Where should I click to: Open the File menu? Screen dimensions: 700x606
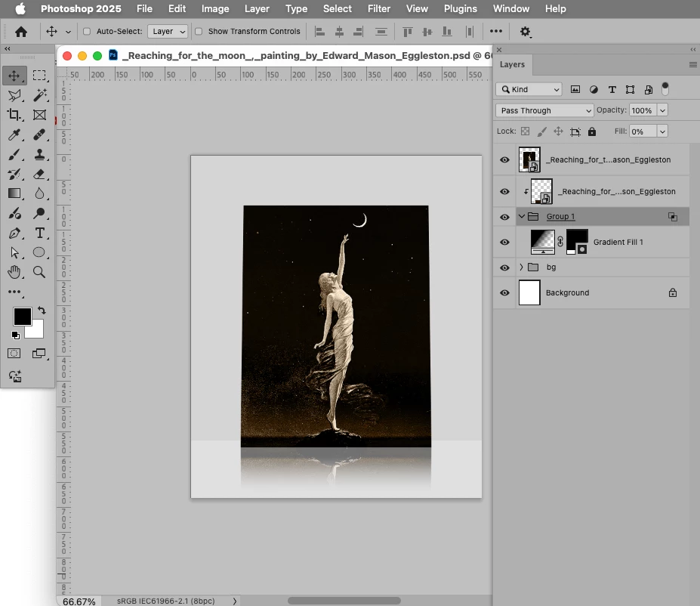tap(144, 8)
